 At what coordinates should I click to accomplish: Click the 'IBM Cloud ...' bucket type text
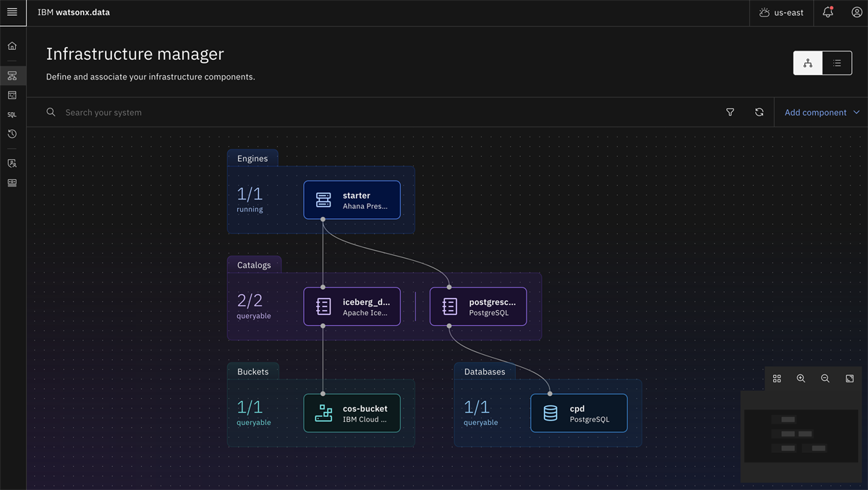coord(365,419)
